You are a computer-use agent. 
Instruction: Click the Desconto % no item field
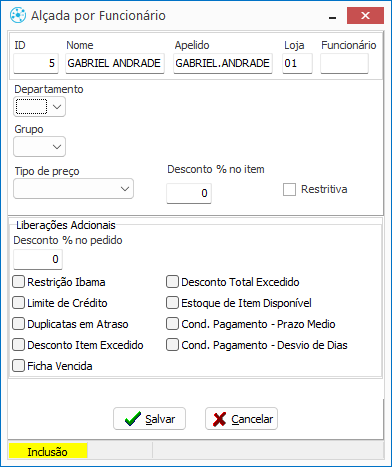(189, 193)
